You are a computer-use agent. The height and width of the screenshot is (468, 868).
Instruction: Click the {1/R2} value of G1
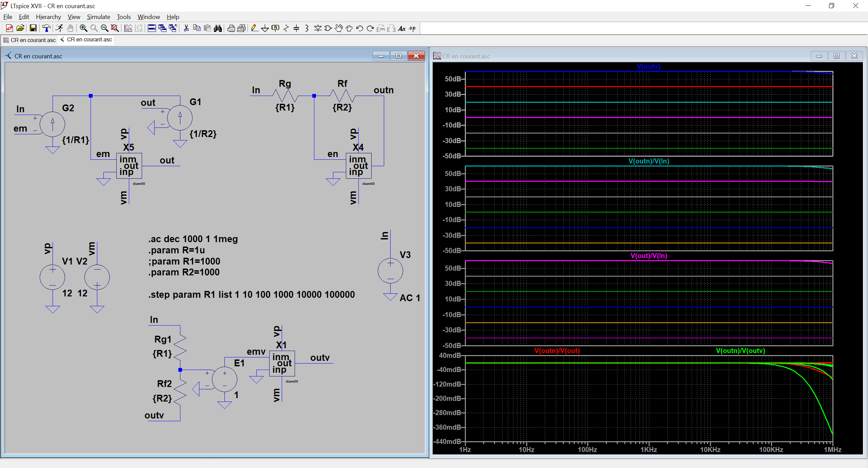[x=203, y=134]
